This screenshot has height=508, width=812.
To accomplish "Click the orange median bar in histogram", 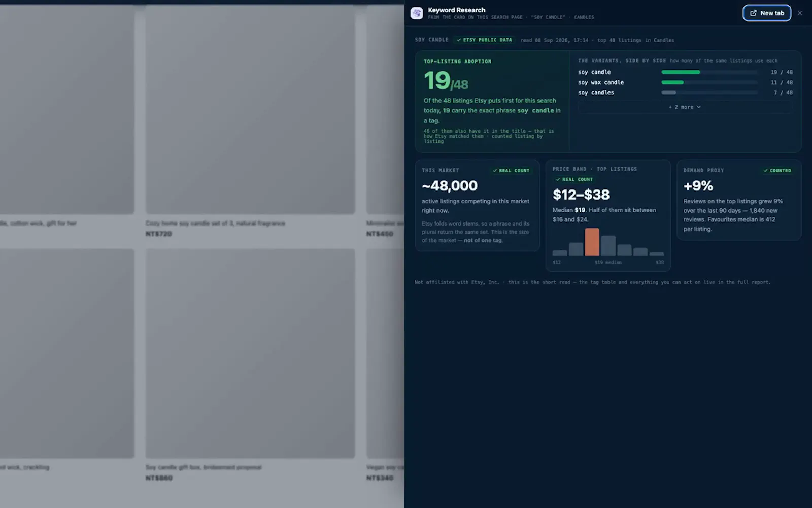I will (592, 242).
